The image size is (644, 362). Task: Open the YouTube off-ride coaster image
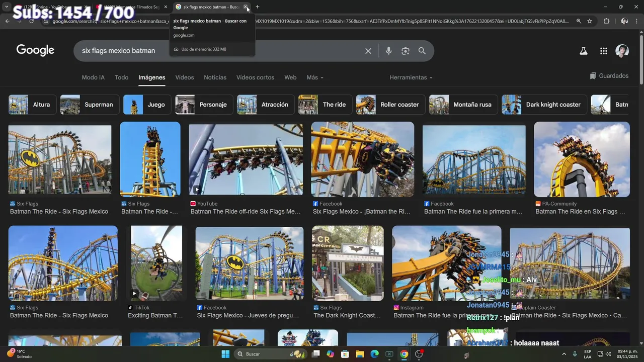(x=246, y=159)
